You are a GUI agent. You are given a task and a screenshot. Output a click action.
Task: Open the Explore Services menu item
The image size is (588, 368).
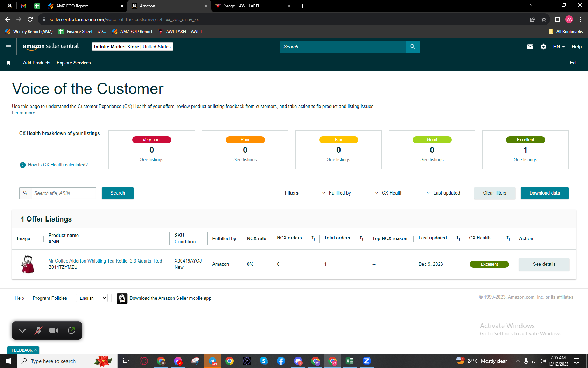(x=74, y=63)
